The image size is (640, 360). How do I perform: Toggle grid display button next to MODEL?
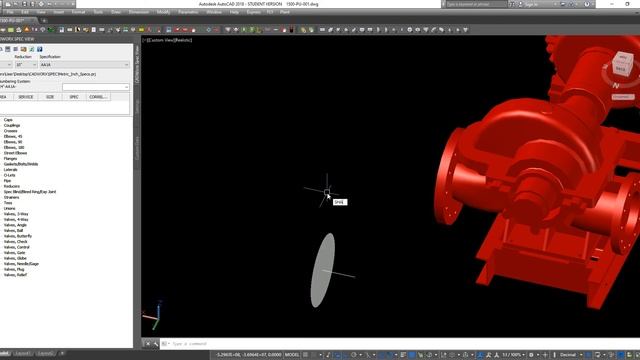click(x=305, y=355)
